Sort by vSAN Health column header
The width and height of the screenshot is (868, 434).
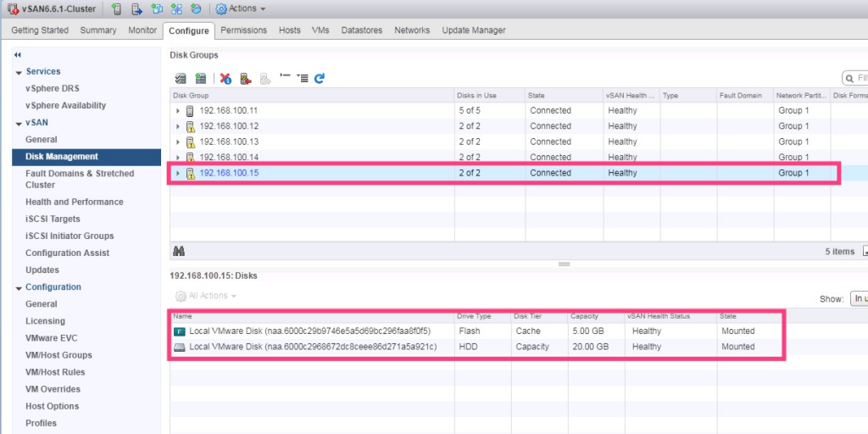coord(632,95)
